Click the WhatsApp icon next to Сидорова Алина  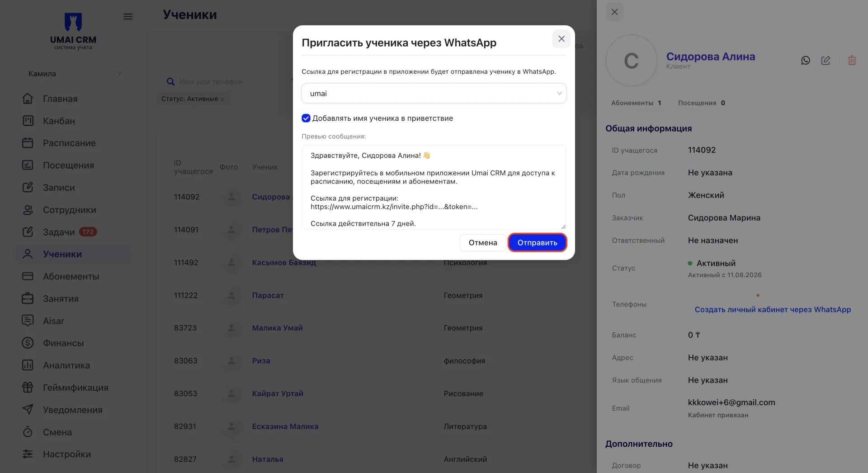[806, 61]
